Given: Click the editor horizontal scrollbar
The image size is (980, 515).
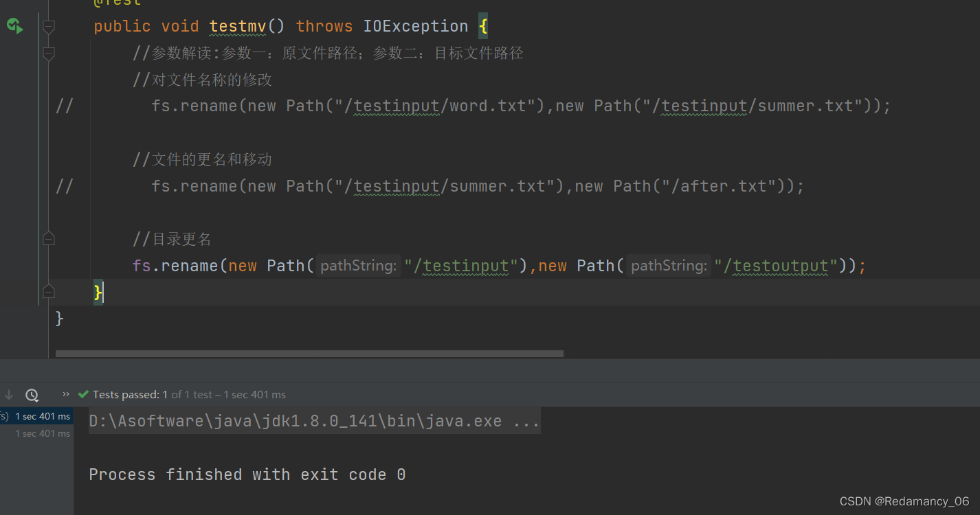Looking at the screenshot, I should (x=309, y=354).
